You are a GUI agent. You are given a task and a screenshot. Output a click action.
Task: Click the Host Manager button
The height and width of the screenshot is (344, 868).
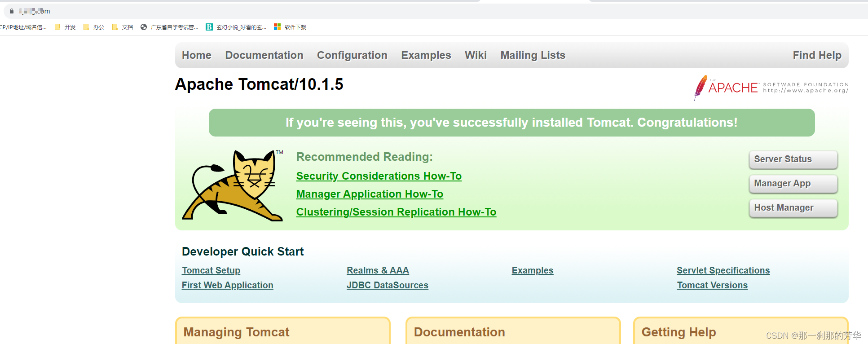pos(793,208)
